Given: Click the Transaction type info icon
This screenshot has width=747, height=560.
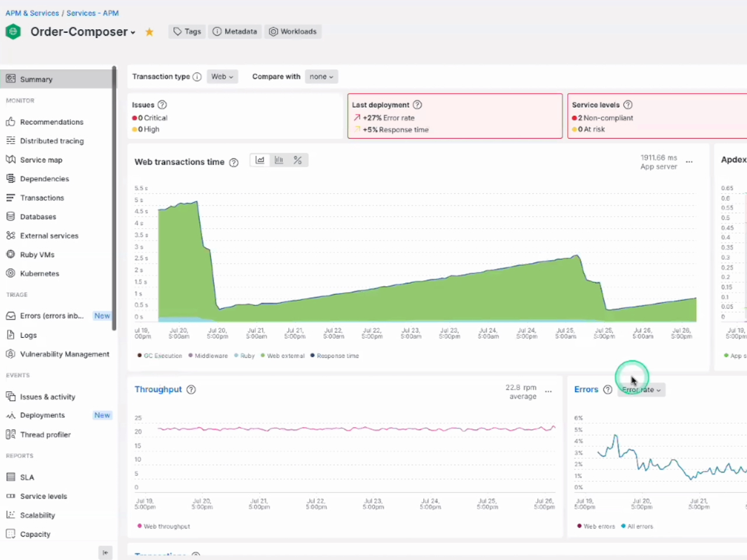Looking at the screenshot, I should tap(197, 77).
